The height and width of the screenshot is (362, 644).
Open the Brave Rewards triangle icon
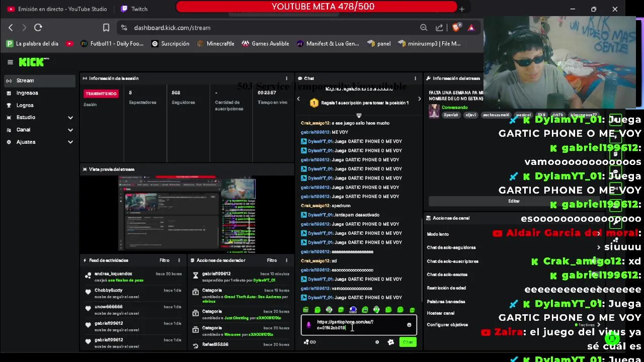pos(471,28)
